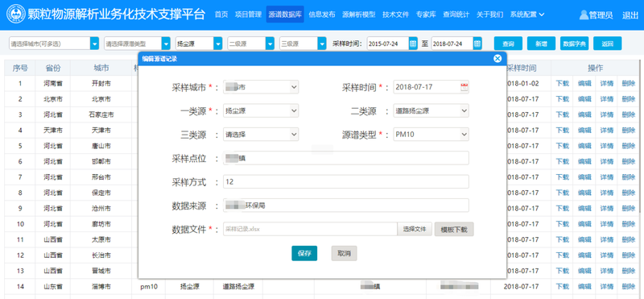
Task: Click the 管理员 user icon
Action: click(x=584, y=15)
